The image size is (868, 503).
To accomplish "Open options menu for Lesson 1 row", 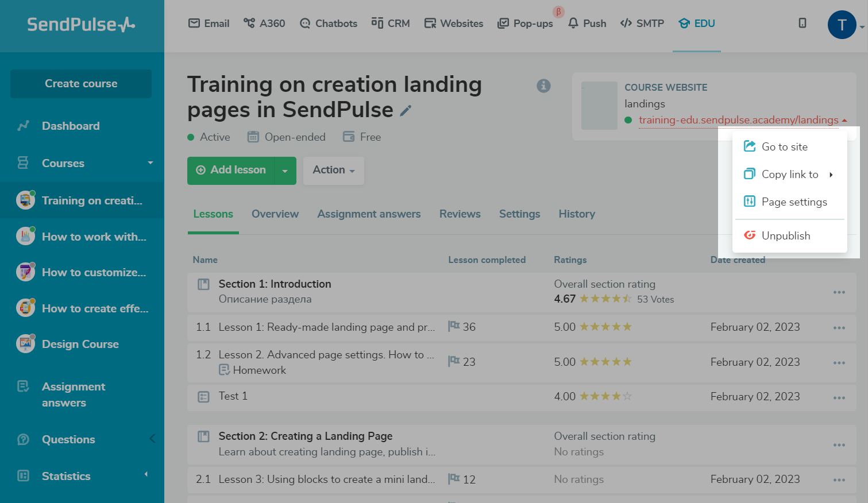I will point(839,328).
